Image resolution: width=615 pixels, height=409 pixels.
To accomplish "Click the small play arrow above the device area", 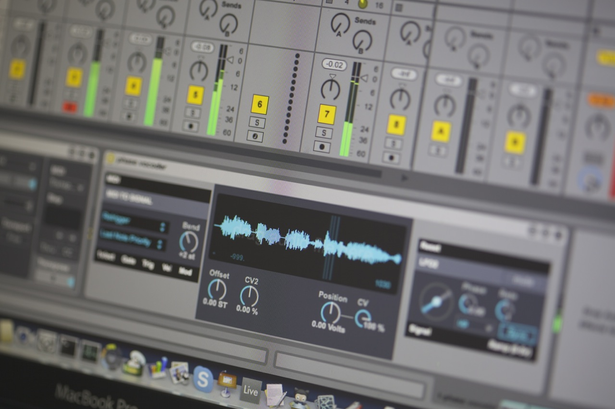I will click(405, 178).
